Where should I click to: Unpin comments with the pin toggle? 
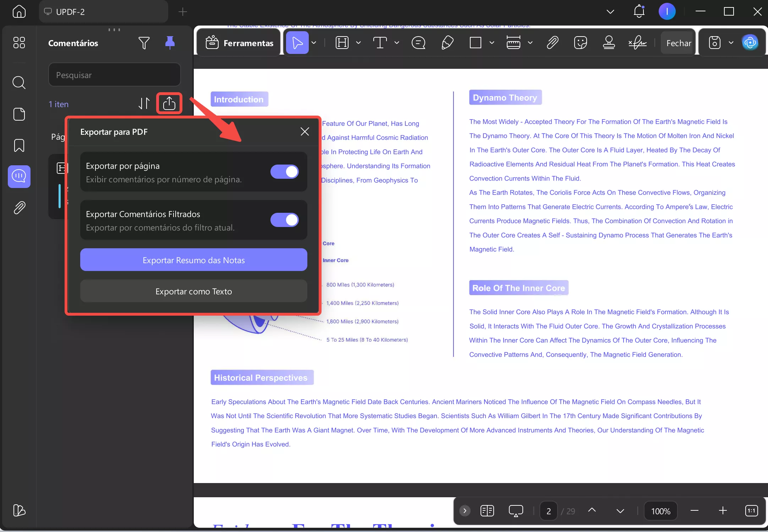point(170,43)
